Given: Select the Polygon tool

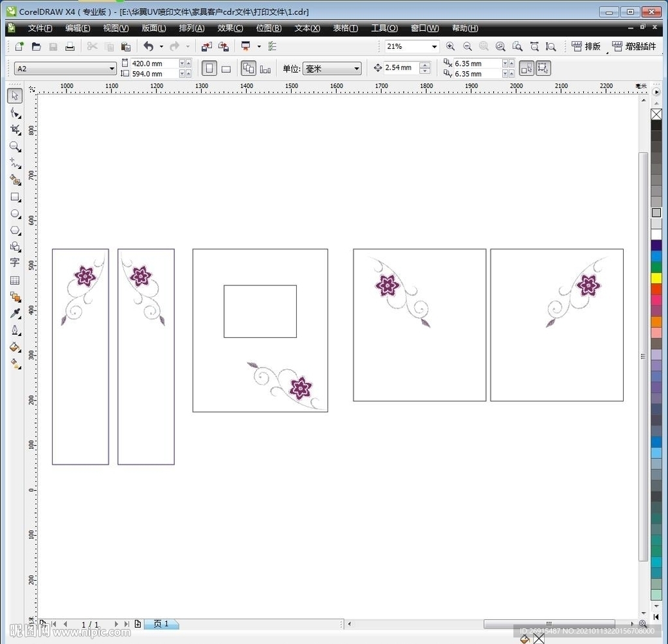Looking at the screenshot, I should [x=16, y=230].
